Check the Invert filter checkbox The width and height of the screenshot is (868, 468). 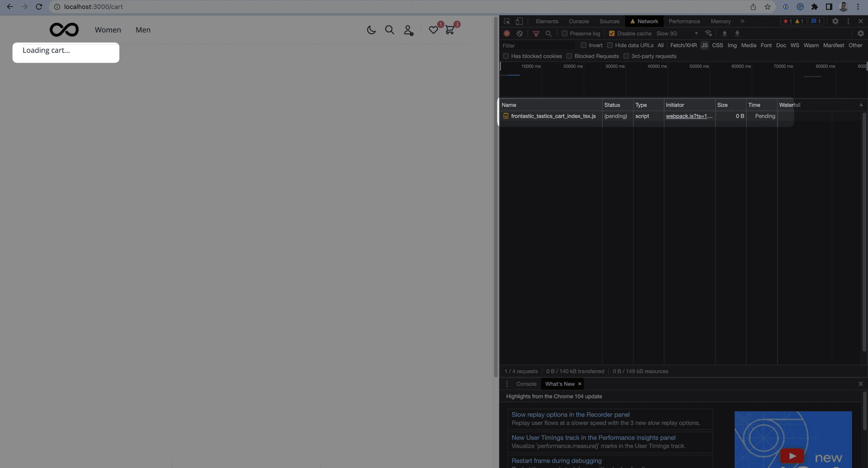[584, 45]
